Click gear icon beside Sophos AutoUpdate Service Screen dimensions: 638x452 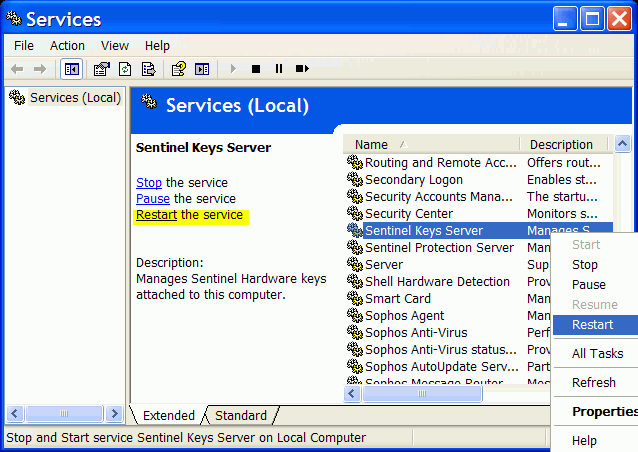click(355, 367)
